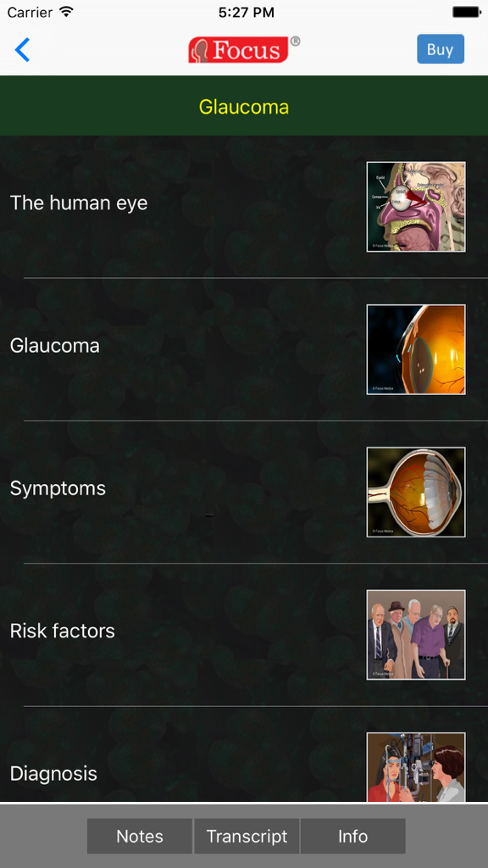Viewport: 488px width, 868px height.
Task: Click the Focus logo in the header
Action: pyautogui.click(x=243, y=49)
